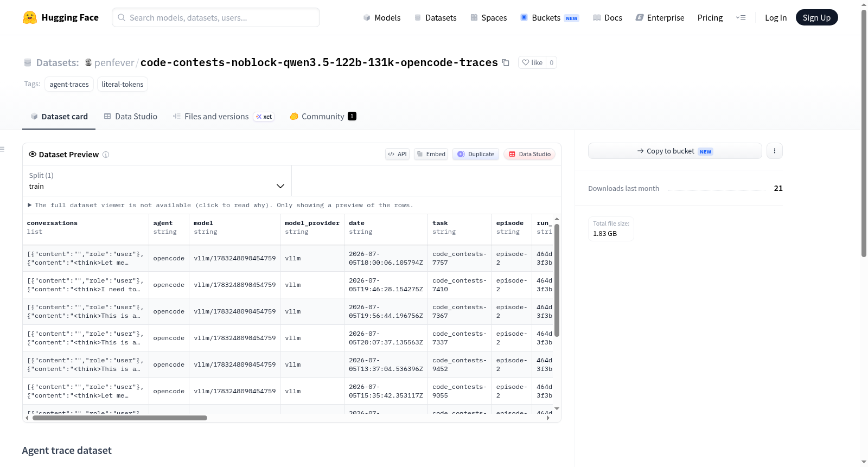
Task: Click the Log In link
Action: coord(776,17)
